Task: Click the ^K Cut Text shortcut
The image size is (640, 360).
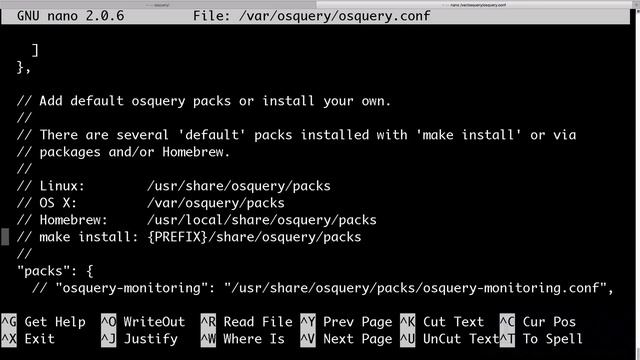Action: 442,322
